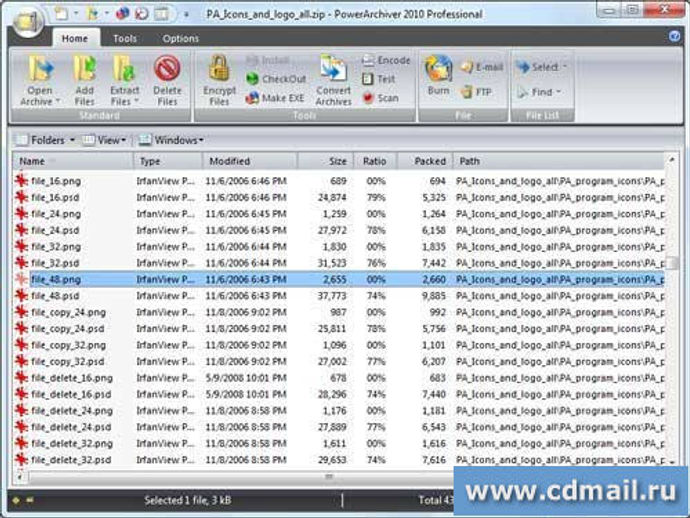Sort by the Name column header
The width and height of the screenshot is (690, 518).
73,161
